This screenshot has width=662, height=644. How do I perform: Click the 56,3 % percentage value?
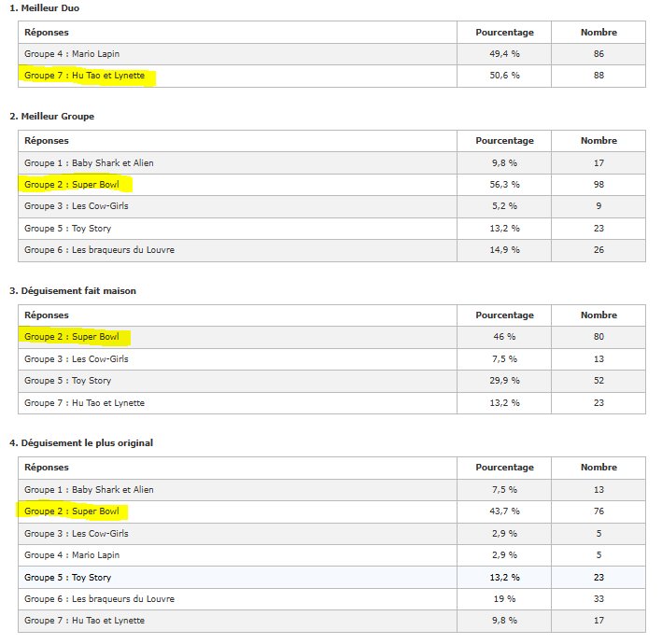tap(504, 185)
